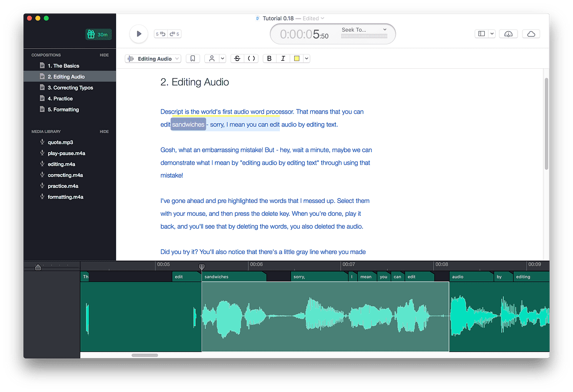
Task: Expand the layout options arrow
Action: tap(492, 34)
